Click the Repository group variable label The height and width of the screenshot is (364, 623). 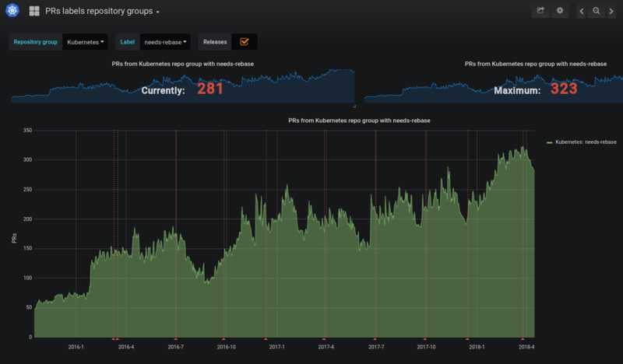tap(35, 42)
